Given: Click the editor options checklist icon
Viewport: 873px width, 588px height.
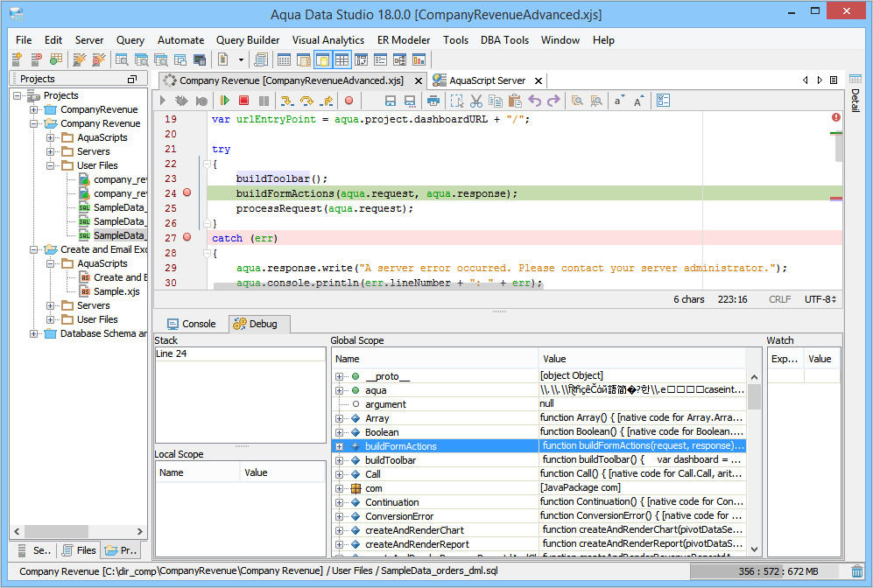Looking at the screenshot, I should tap(663, 101).
